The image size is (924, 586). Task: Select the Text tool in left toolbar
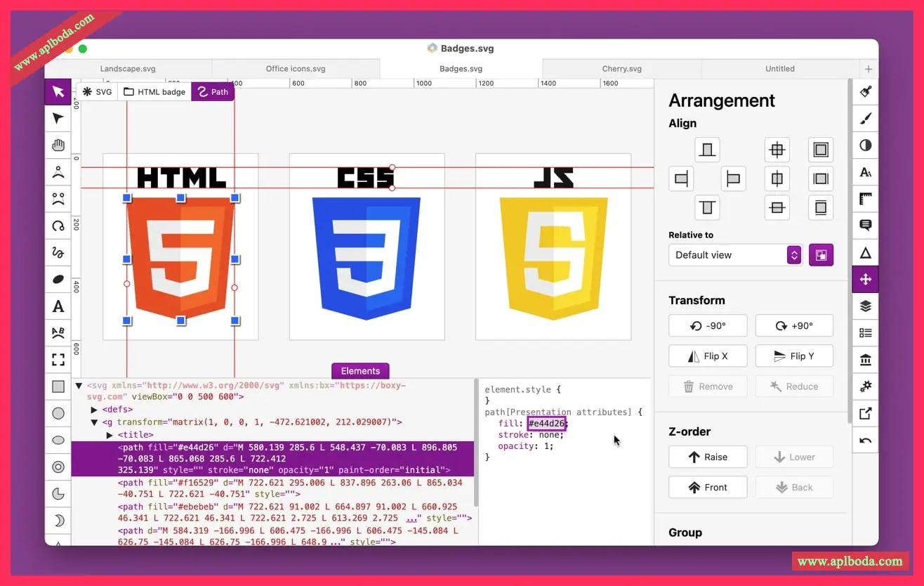coord(58,306)
